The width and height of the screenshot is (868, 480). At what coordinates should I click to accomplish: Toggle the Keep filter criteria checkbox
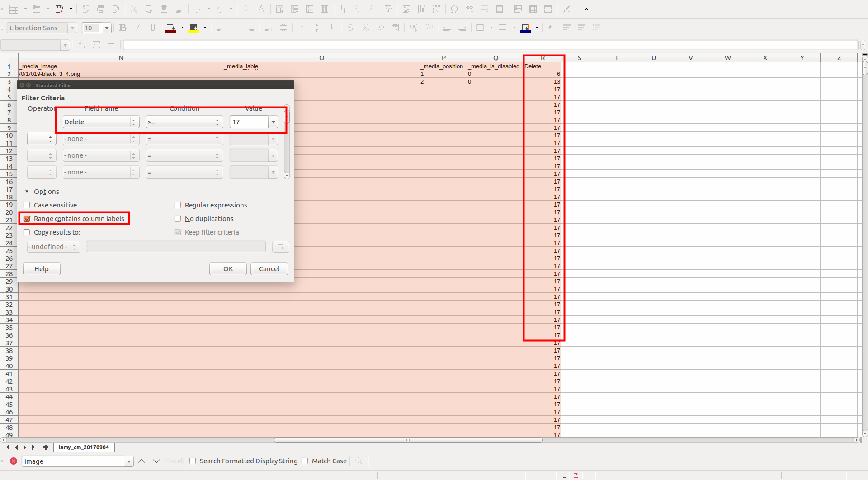(x=178, y=232)
